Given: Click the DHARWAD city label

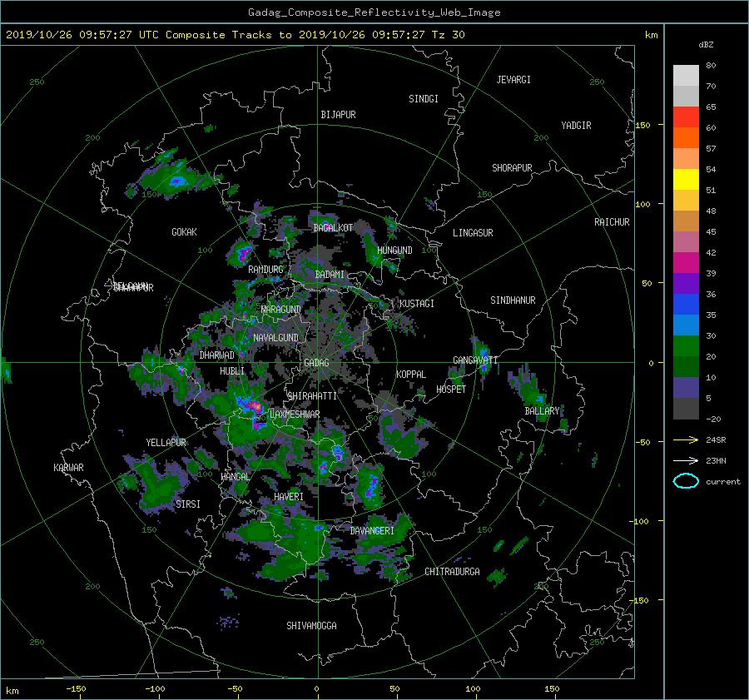Looking at the screenshot, I should 216,355.
